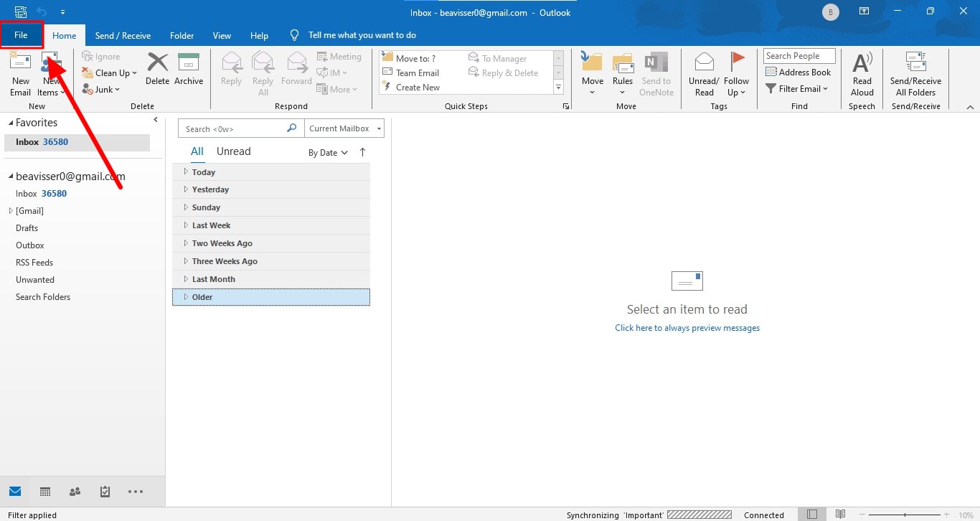Image resolution: width=980 pixels, height=521 pixels.
Task: Switch to Calendar view icon
Action: point(45,492)
